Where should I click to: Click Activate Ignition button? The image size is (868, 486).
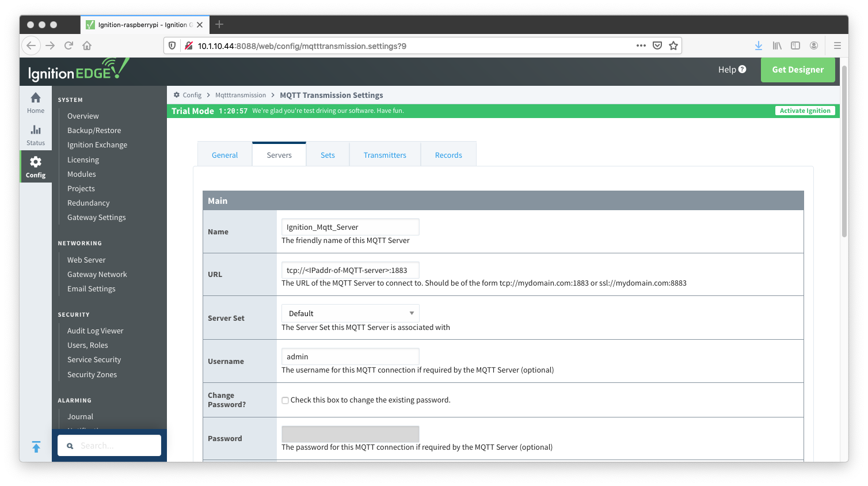click(805, 111)
